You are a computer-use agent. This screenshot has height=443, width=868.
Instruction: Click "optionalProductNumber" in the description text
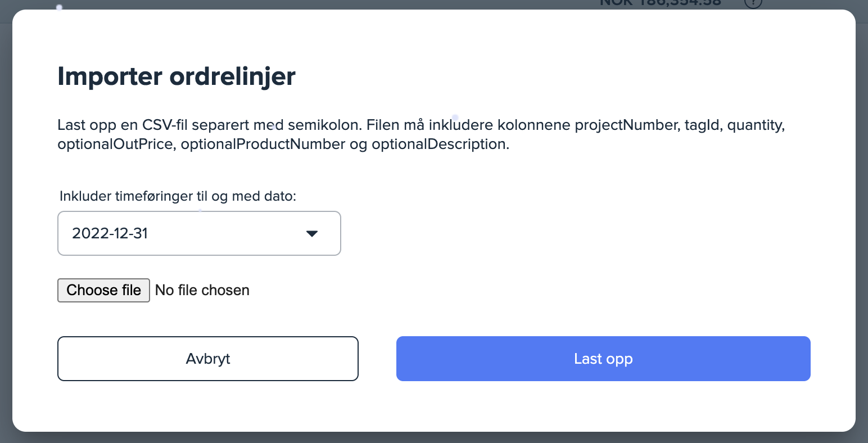point(263,144)
